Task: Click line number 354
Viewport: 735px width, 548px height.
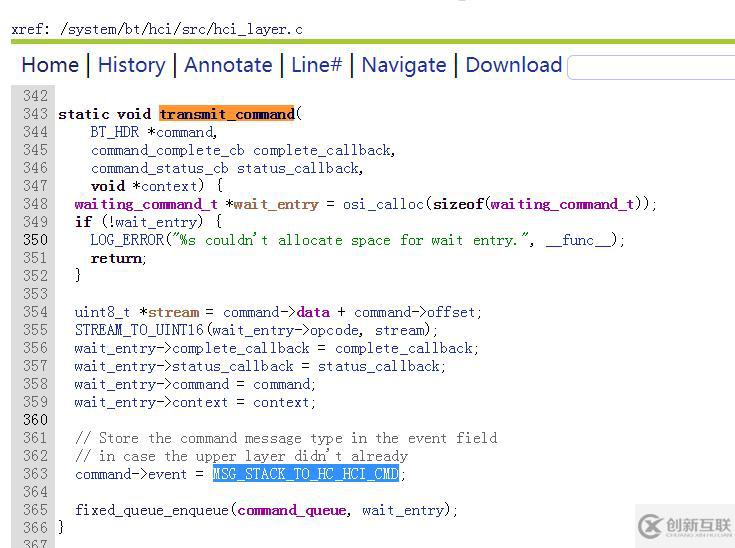Action: (36, 312)
